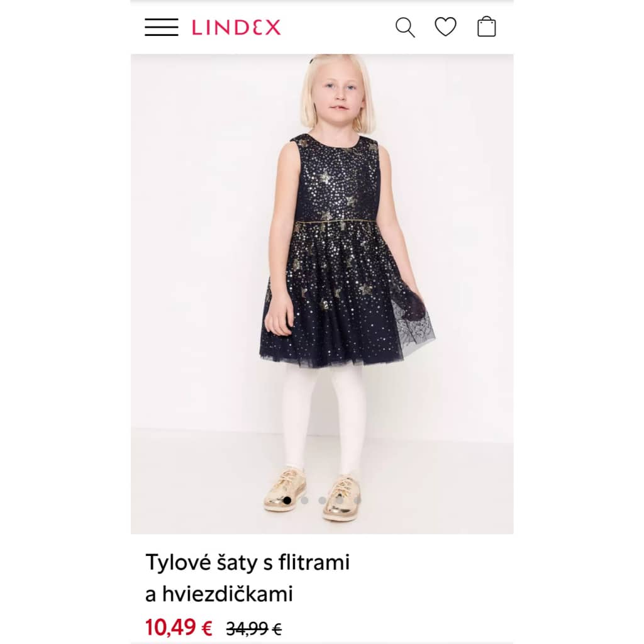Screen dimensions: 644x644
Task: Jump to third image carousel dot
Action: tap(323, 500)
